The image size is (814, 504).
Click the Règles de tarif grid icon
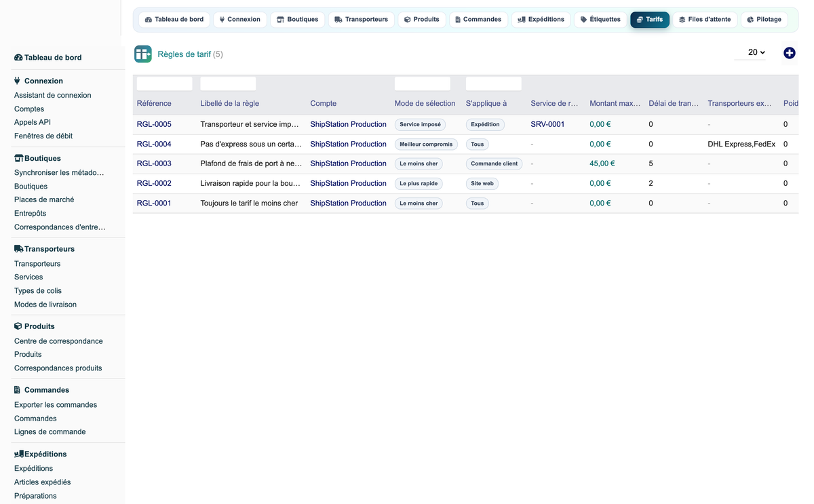coord(143,54)
